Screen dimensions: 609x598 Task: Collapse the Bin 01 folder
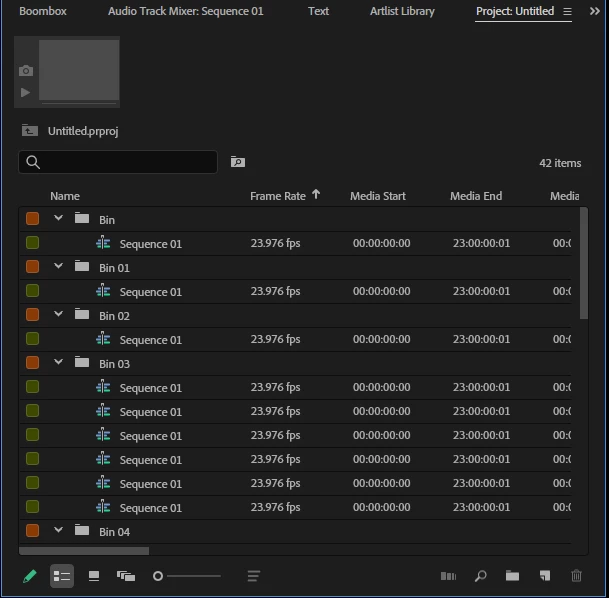pos(58,266)
